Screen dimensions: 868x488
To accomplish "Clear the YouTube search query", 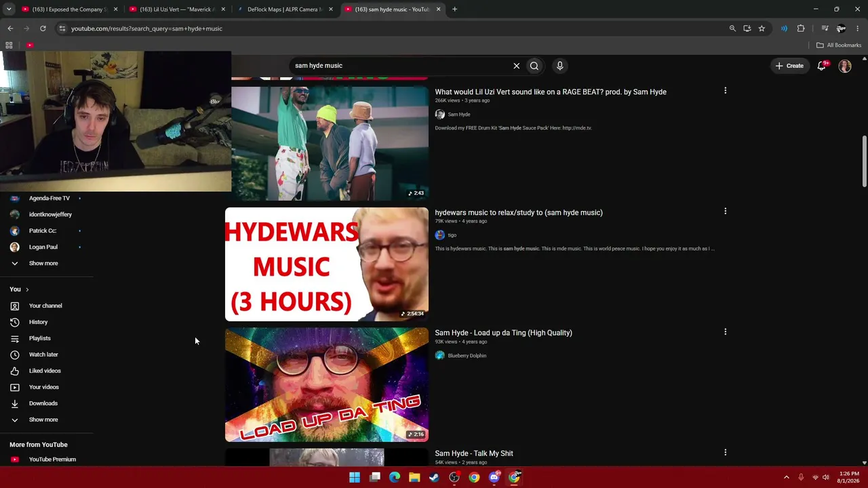I will coord(516,66).
